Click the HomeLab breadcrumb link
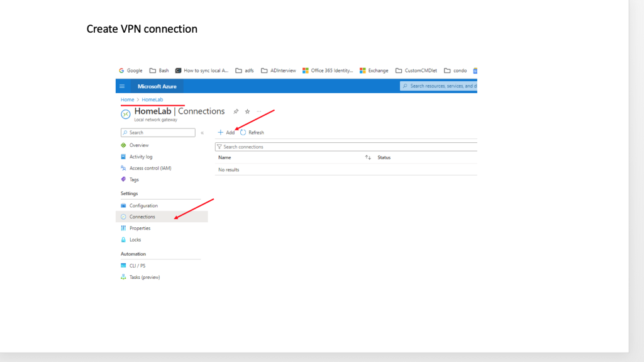644x362 pixels. tap(152, 100)
